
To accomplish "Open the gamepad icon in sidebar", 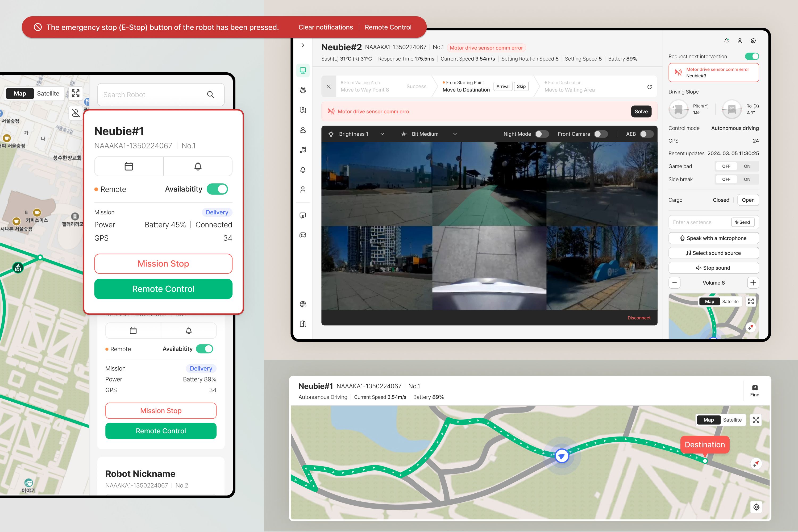I will coord(303,235).
